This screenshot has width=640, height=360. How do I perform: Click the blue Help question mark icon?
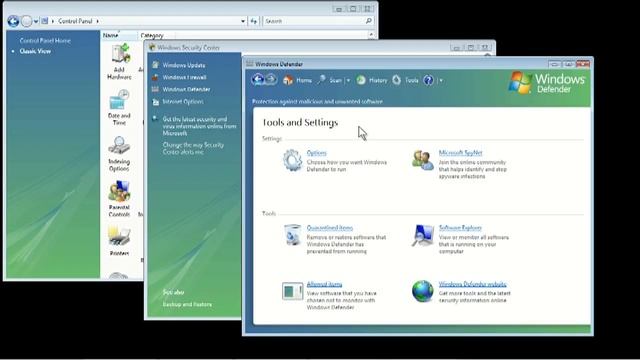[x=428, y=80]
